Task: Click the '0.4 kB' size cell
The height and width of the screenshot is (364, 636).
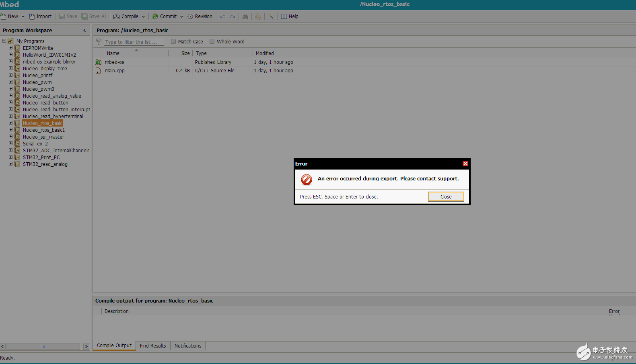Action: tap(183, 71)
